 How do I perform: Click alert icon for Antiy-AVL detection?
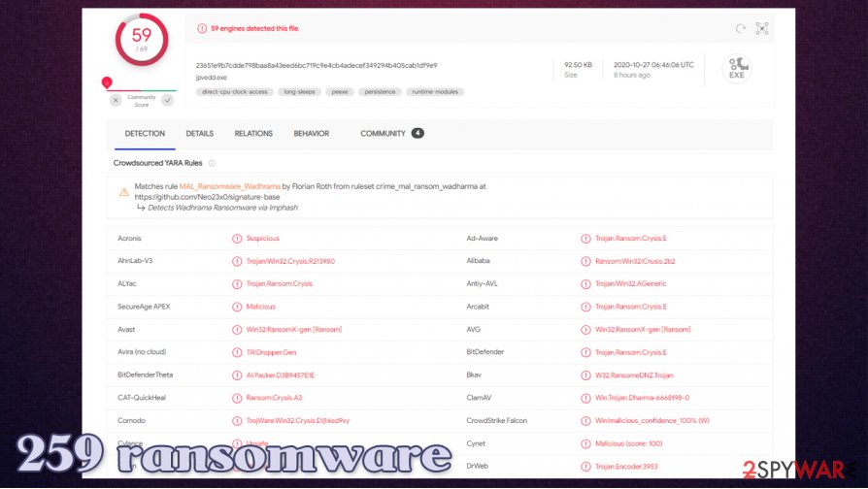(x=585, y=283)
